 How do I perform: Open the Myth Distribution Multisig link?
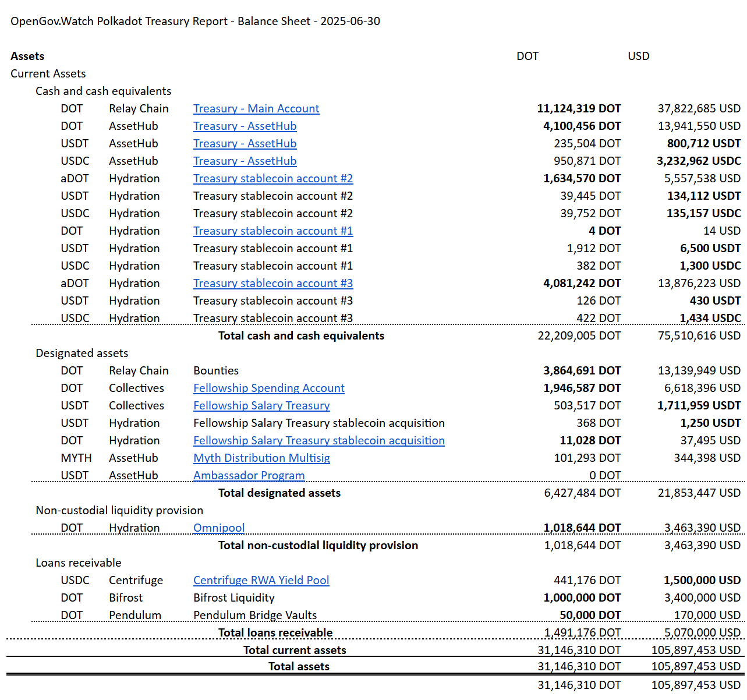[x=261, y=458]
